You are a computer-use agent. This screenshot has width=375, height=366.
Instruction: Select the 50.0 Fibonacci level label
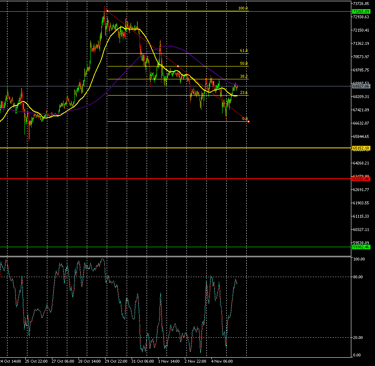244,64
